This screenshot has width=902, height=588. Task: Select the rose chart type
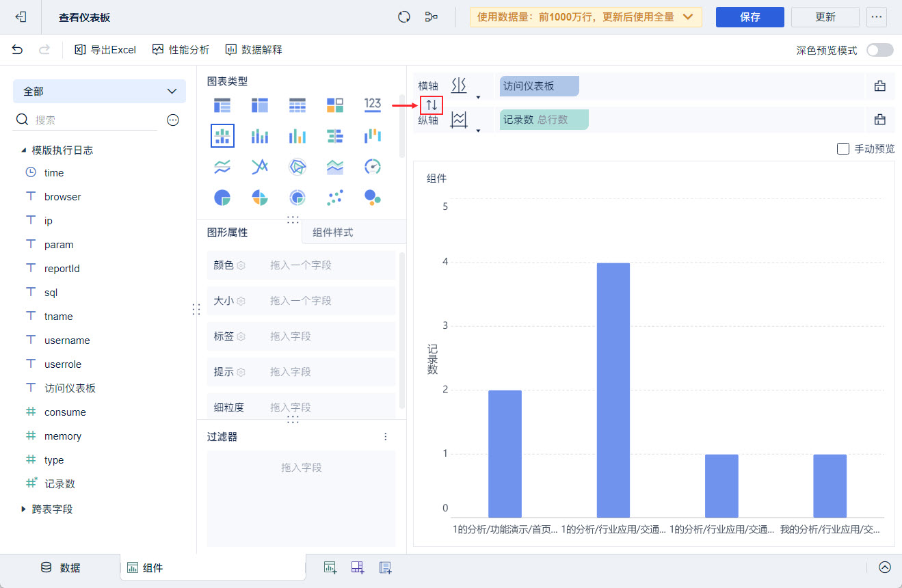[260, 198]
